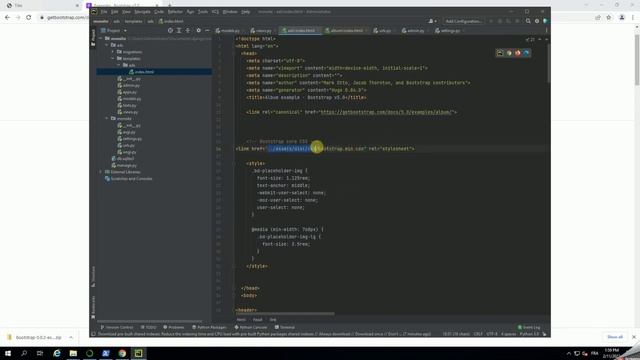Hide the Project tool window

(x=207, y=31)
